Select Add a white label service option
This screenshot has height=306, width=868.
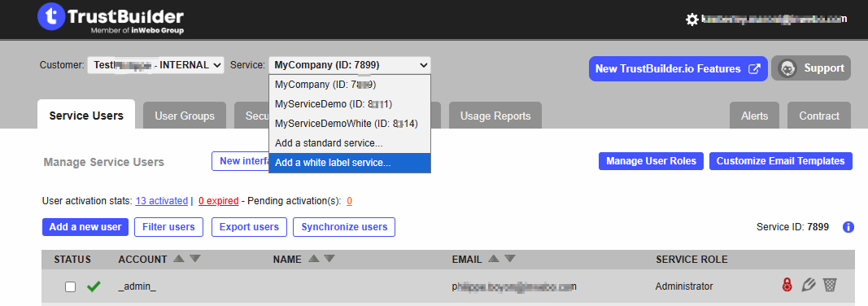[349, 163]
